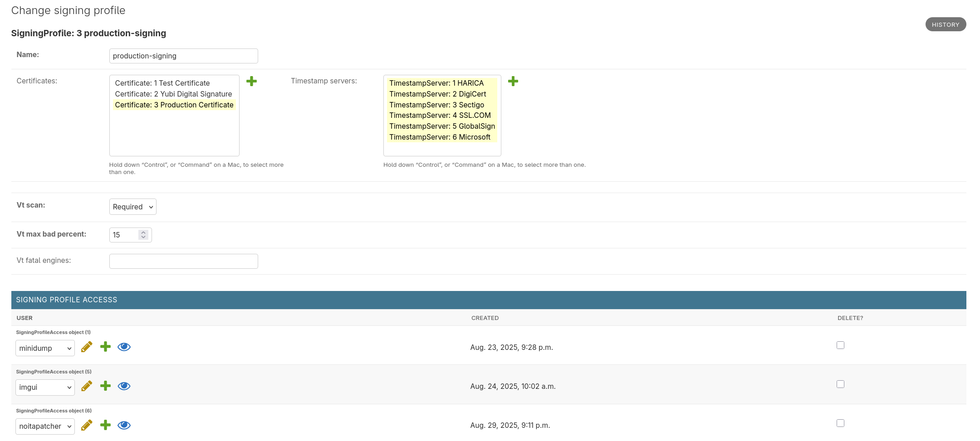View the imgui user with the eye icon
The image size is (980, 441).
(x=124, y=386)
